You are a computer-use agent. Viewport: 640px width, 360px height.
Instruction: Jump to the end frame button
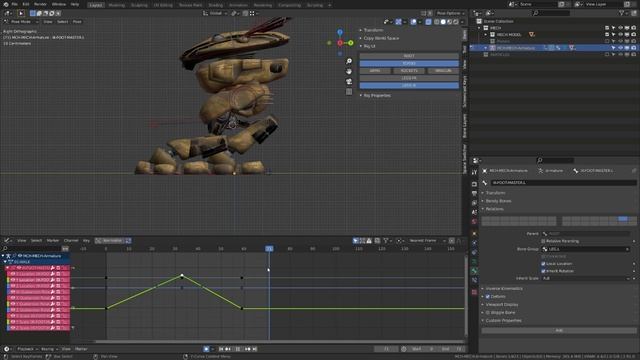(x=255, y=349)
